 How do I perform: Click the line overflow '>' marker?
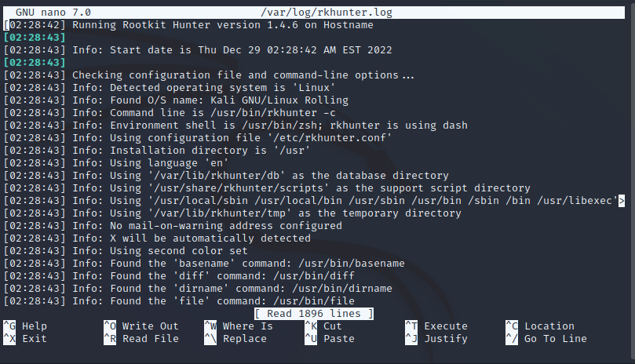click(621, 201)
